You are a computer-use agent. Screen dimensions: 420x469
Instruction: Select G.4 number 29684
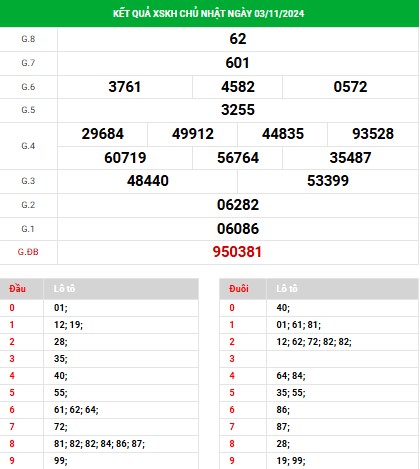[103, 134]
